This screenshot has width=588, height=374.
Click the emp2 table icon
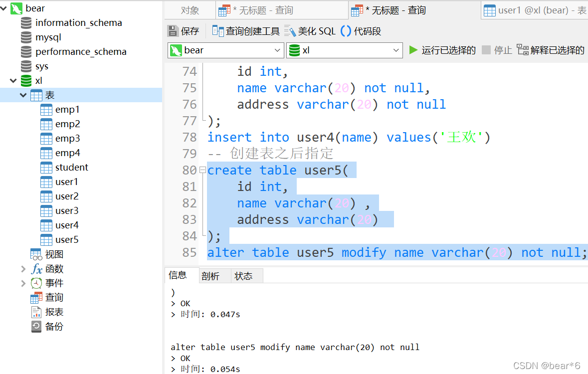coord(46,124)
